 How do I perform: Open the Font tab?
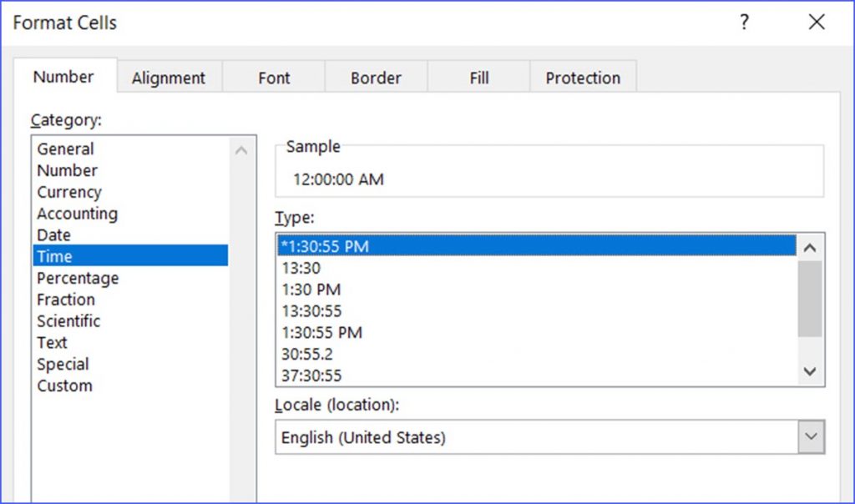pos(274,78)
